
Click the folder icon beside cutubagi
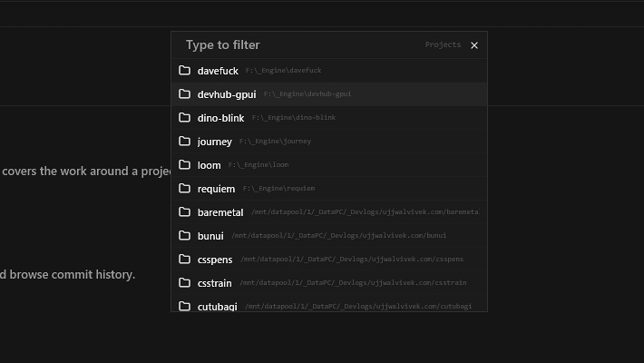[x=184, y=306]
